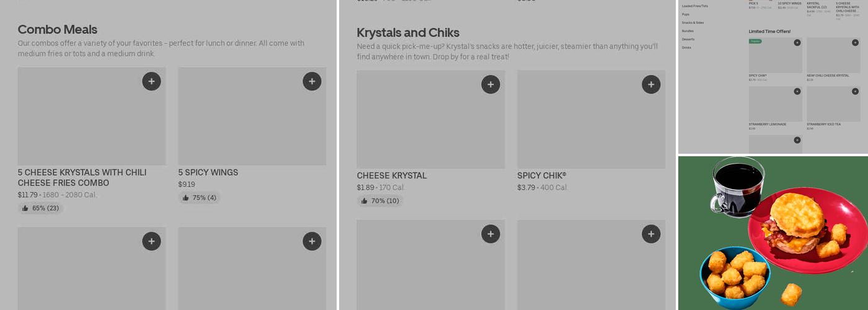868x310 pixels.
Task: Open the 5 SPICY WINGS item title
Action: [x=208, y=172]
